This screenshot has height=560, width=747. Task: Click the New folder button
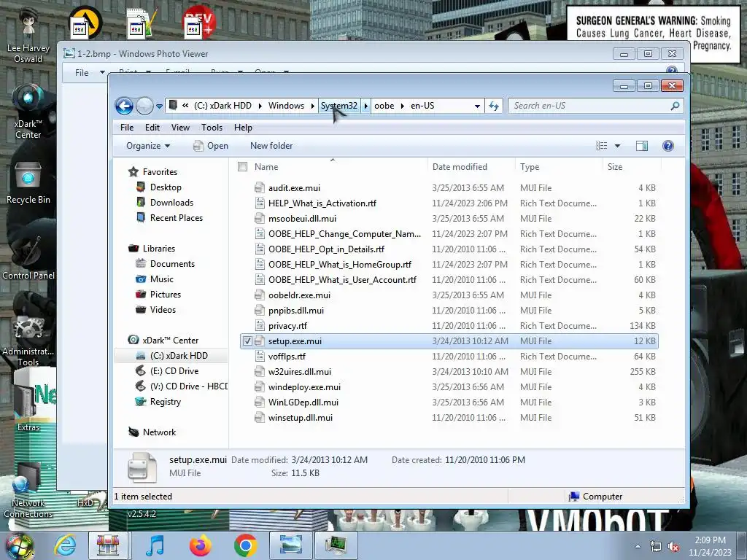(x=271, y=146)
